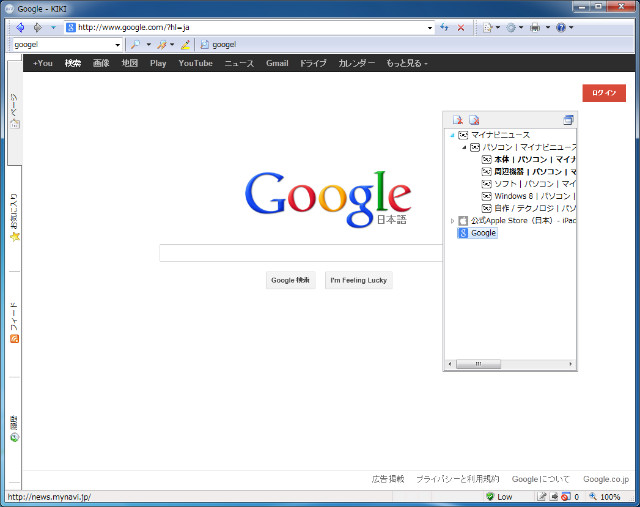This screenshot has width=640, height=507.
Task: Open the 広告掲載 footer link
Action: click(x=388, y=479)
